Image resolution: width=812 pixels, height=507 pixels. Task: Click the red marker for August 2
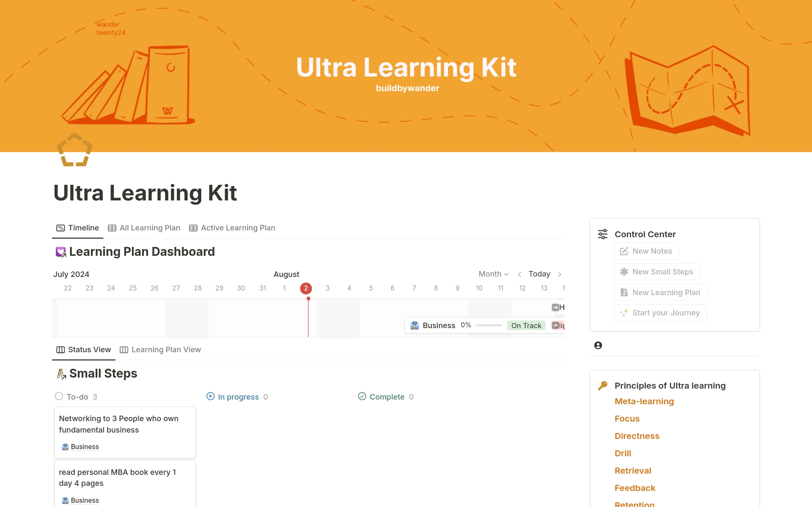[306, 288]
